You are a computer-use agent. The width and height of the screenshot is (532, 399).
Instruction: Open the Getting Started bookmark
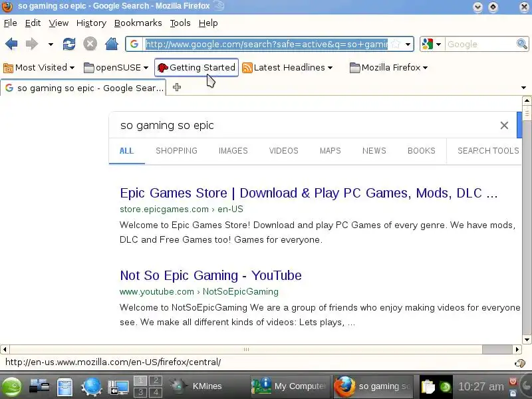point(196,68)
